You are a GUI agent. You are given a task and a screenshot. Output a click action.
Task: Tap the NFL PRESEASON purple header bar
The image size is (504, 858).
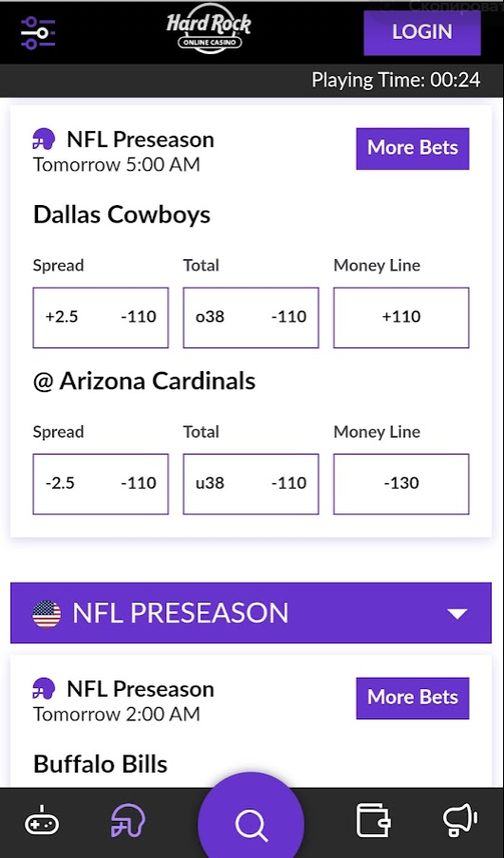(251, 613)
